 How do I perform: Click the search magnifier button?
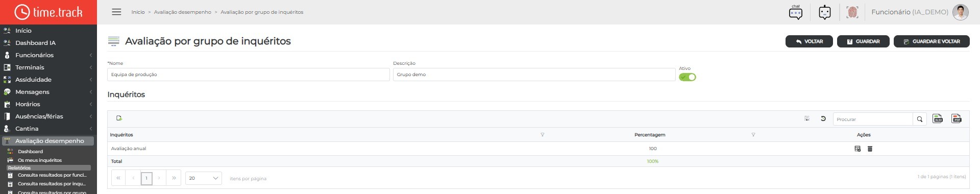(x=920, y=119)
